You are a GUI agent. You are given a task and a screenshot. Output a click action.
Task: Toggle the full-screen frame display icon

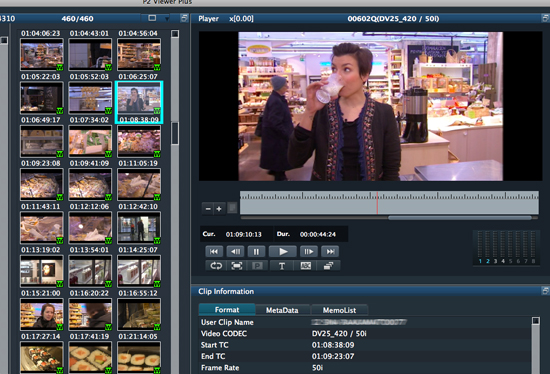(237, 266)
